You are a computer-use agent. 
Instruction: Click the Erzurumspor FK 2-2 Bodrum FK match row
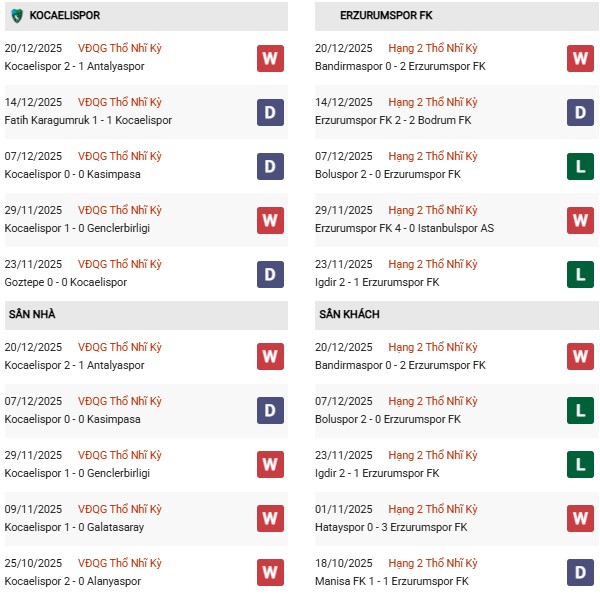click(391, 120)
